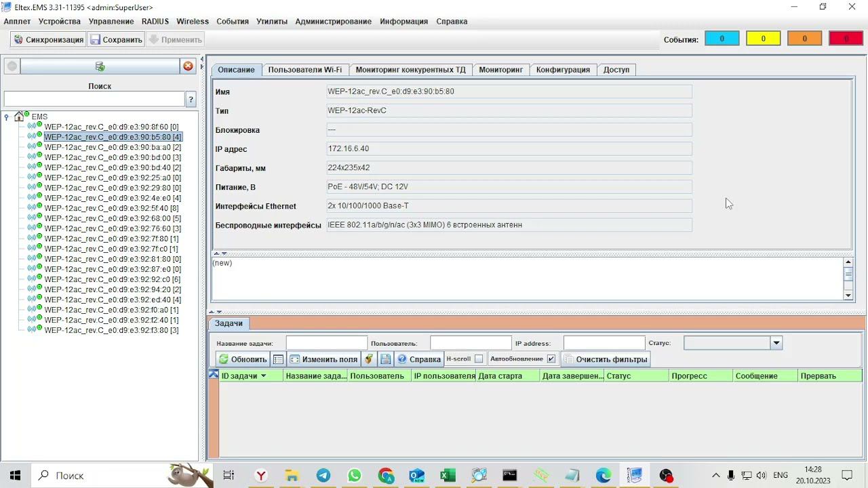Viewport: 868px width, 488px height.
Task: Switch to the Пользователи Wi-Fi tab
Action: pyautogui.click(x=305, y=70)
